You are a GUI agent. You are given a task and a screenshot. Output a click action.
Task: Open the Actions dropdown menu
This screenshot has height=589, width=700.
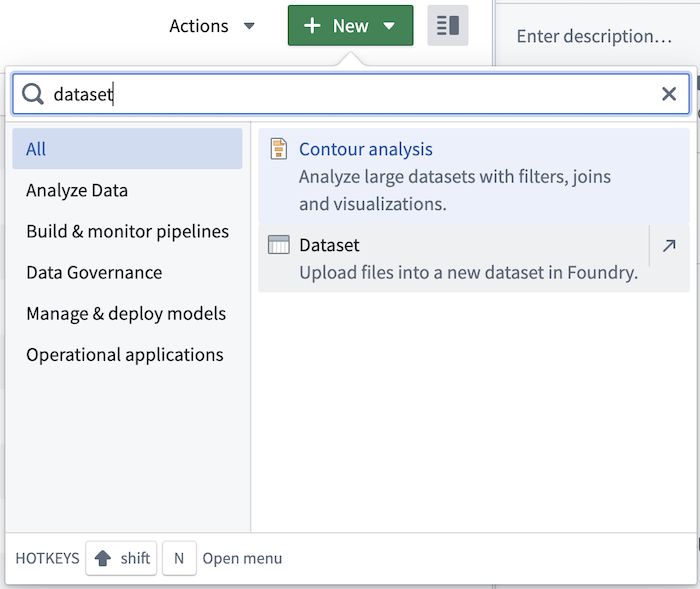coord(212,26)
